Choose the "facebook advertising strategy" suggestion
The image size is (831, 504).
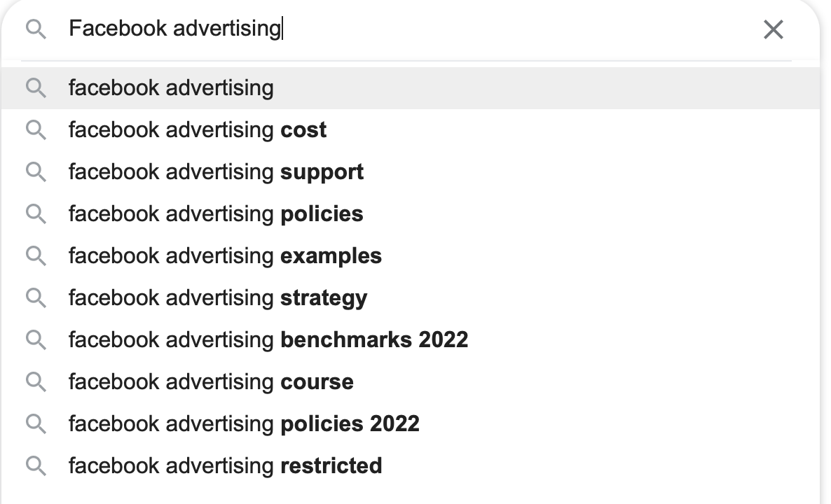tap(218, 298)
